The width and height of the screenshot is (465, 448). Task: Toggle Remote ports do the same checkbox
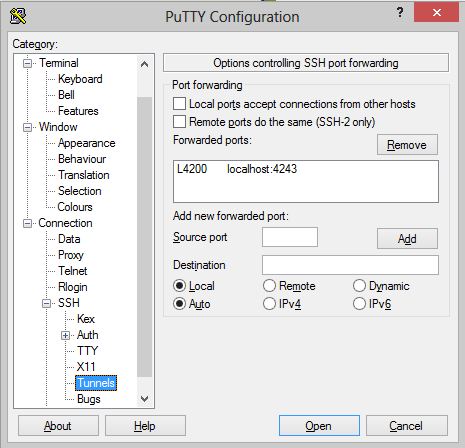click(179, 122)
